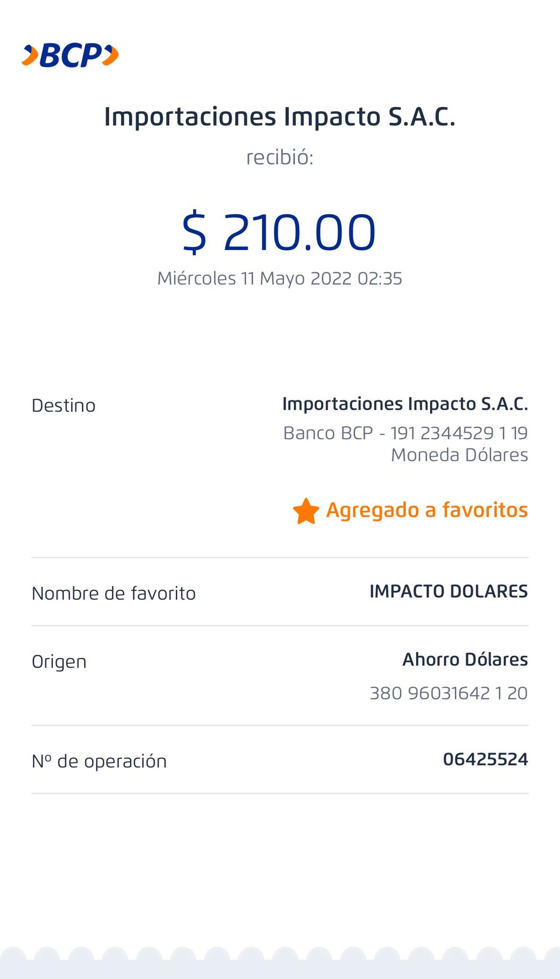This screenshot has width=560, height=979.
Task: Tap the orange favorites star icon
Action: [306, 511]
